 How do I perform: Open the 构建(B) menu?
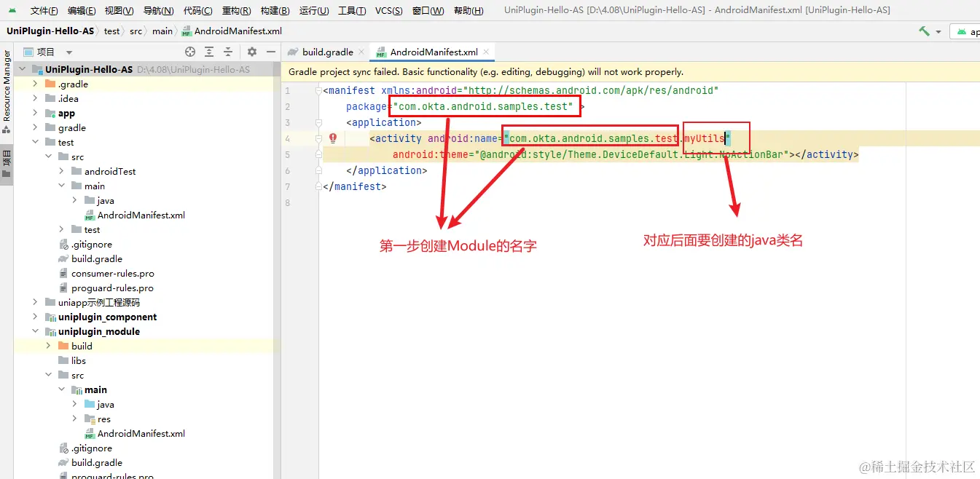[x=275, y=10]
